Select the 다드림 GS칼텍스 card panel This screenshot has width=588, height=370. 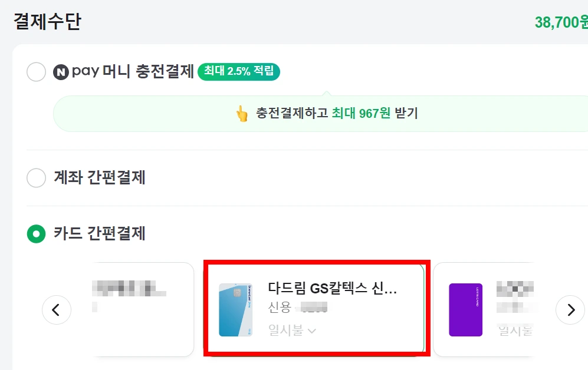[x=317, y=309]
